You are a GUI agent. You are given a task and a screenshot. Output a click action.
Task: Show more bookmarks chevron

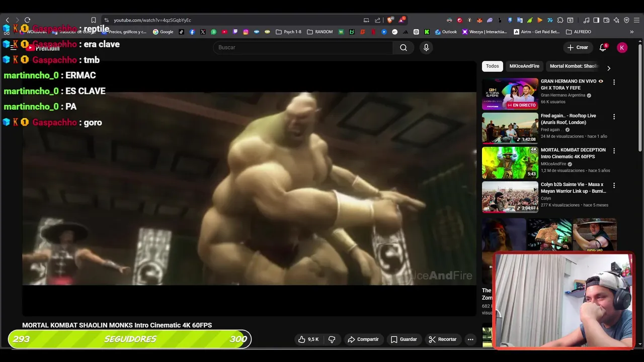click(632, 32)
